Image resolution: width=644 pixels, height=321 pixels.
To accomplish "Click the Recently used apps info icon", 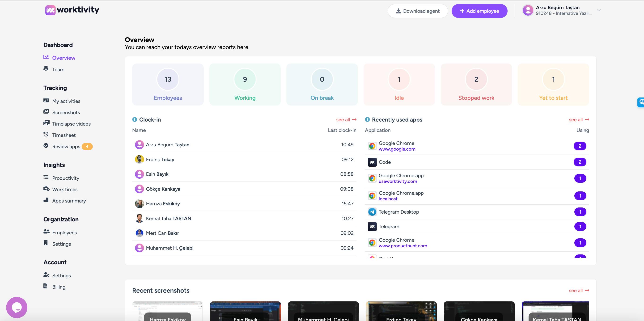I will coord(367,119).
